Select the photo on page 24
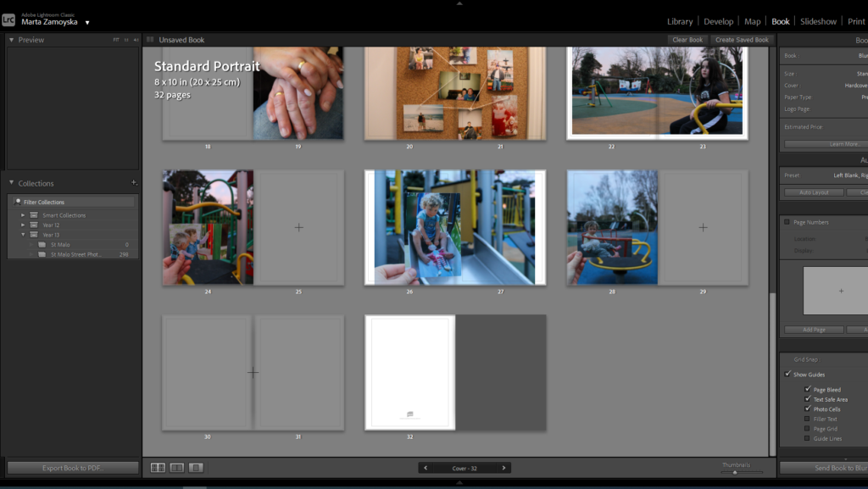The height and width of the screenshot is (489, 868). coord(208,227)
